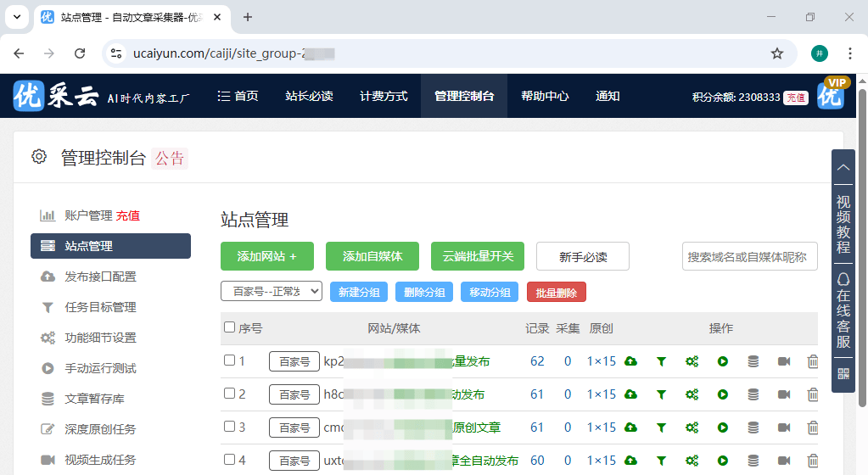
Task: Delete row 1 using the trash icon
Action: pos(812,361)
